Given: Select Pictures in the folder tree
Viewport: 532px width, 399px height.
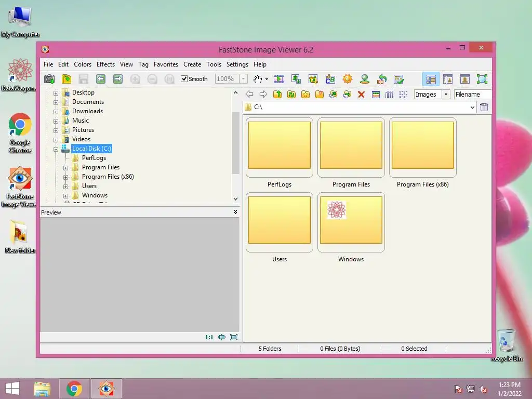Looking at the screenshot, I should coord(83,130).
